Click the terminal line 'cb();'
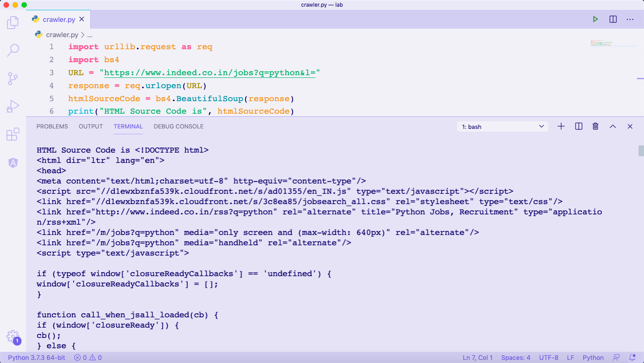This screenshot has height=363, width=644. click(x=49, y=335)
